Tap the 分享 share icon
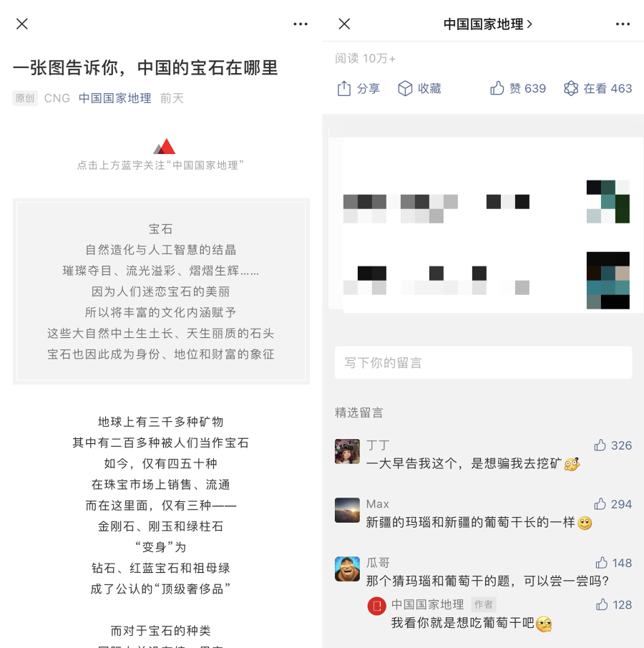Screen dimensions: 644x648 343,88
